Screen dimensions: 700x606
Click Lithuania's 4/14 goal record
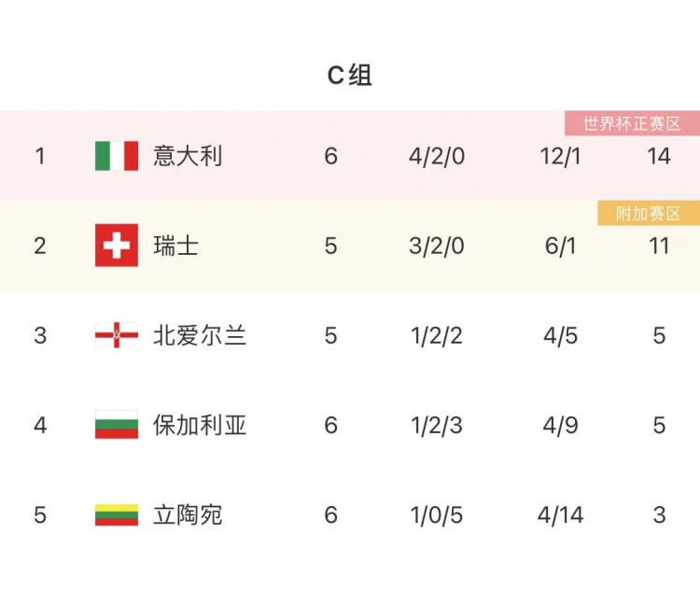560,514
